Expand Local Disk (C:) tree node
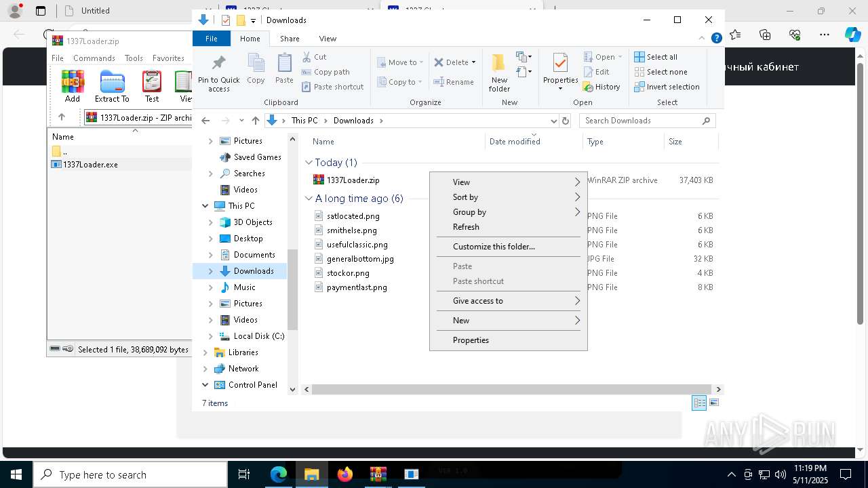Image resolution: width=868 pixels, height=488 pixels. (x=210, y=336)
